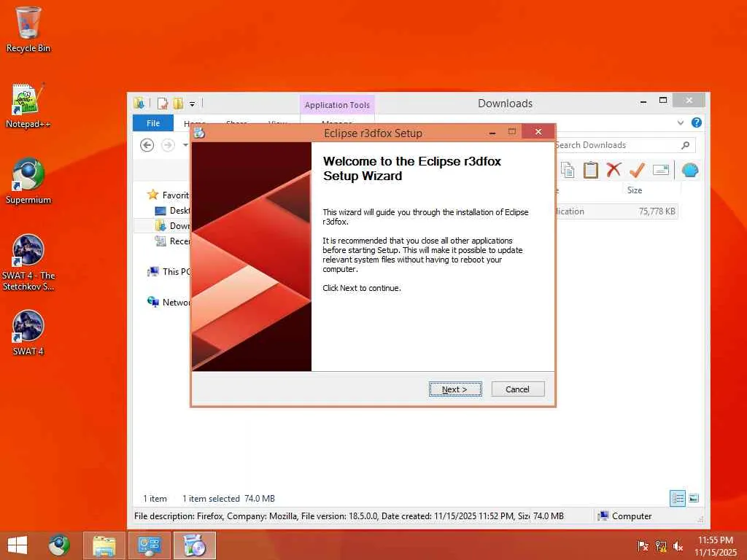Viewport: 747px width, 560px height.
Task: Click Properties icon in Quick Access Toolbar
Action: 163,103
